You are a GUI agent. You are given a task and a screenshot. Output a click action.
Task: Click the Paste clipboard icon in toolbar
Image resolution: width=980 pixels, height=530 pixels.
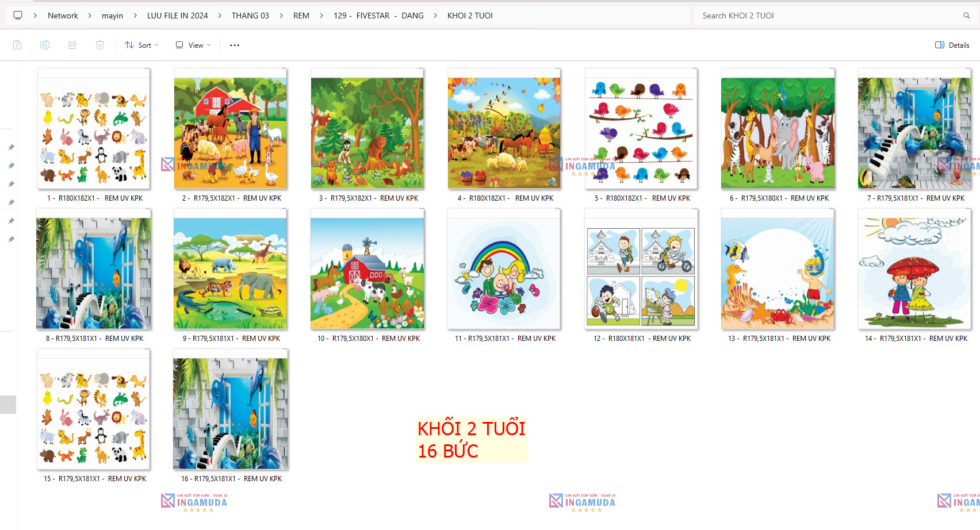pos(17,45)
